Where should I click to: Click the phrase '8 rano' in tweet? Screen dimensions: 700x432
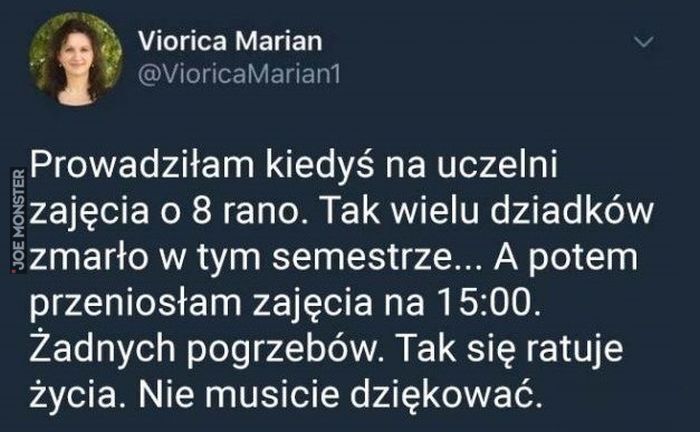coord(246,211)
